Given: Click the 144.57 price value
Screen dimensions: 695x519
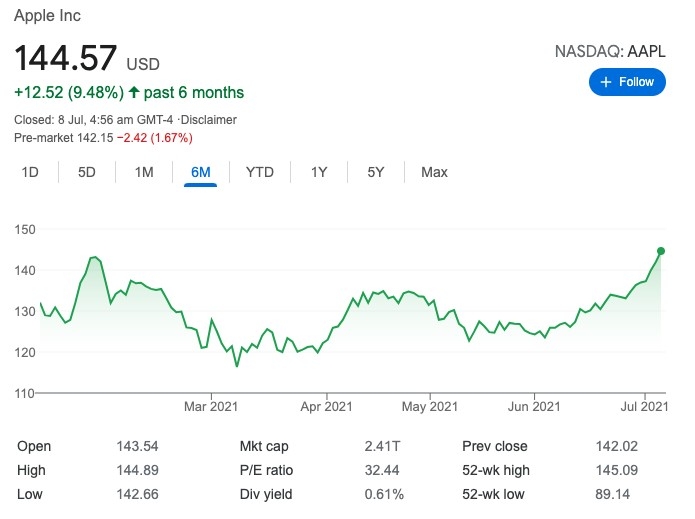Looking at the screenshot, I should tap(66, 58).
